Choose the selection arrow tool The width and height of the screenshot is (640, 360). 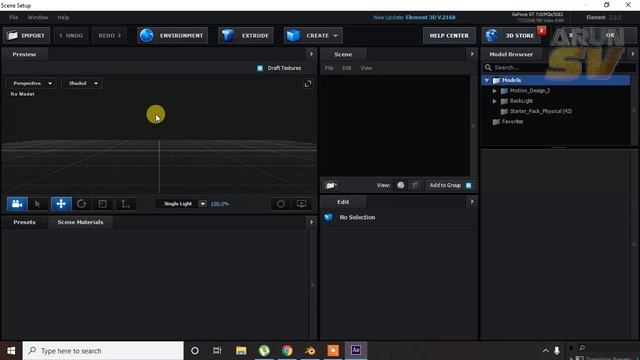point(38,204)
